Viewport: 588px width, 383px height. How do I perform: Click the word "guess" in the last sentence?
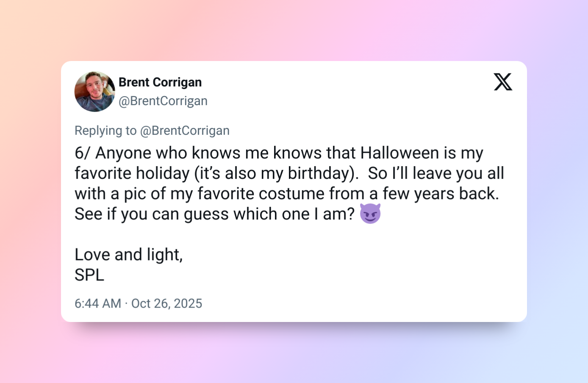(206, 214)
